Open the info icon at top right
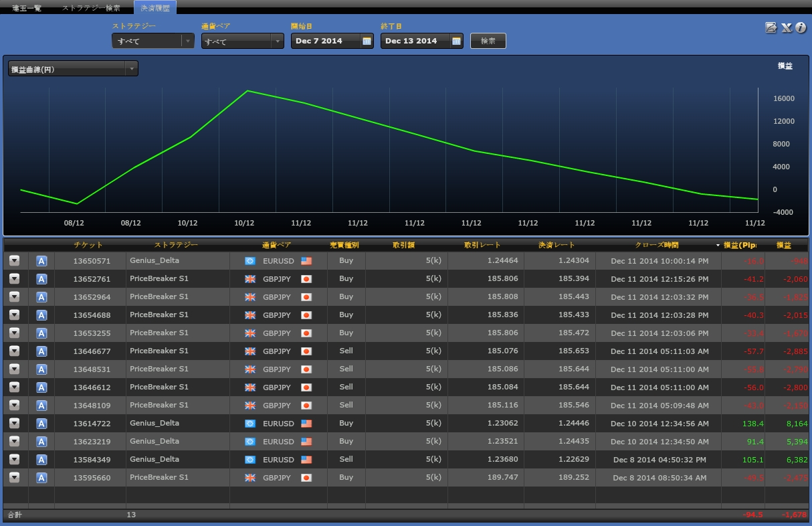Screen dimensions: 812x526 pyautogui.click(x=800, y=27)
